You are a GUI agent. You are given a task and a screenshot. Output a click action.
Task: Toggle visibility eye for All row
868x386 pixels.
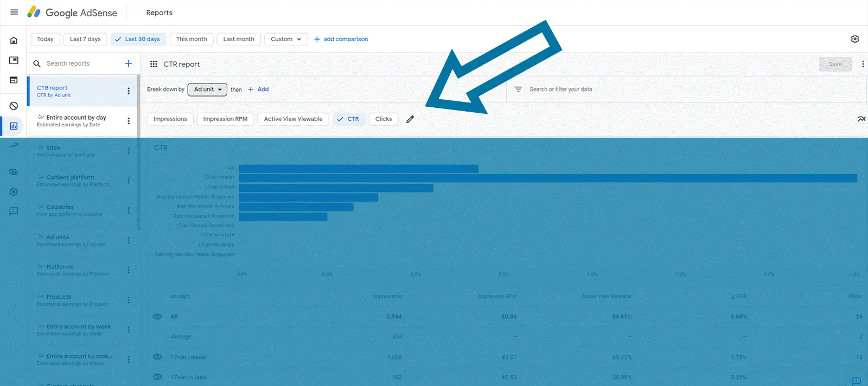pyautogui.click(x=157, y=317)
